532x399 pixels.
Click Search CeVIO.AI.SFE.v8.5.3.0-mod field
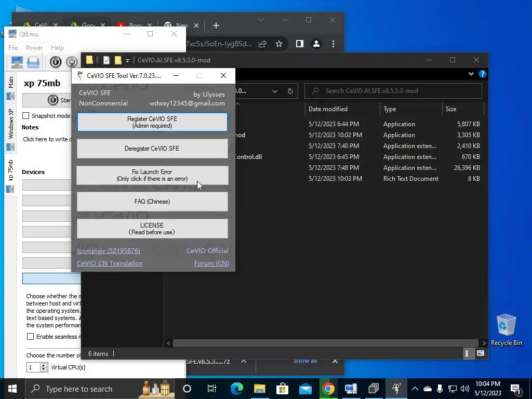point(393,91)
